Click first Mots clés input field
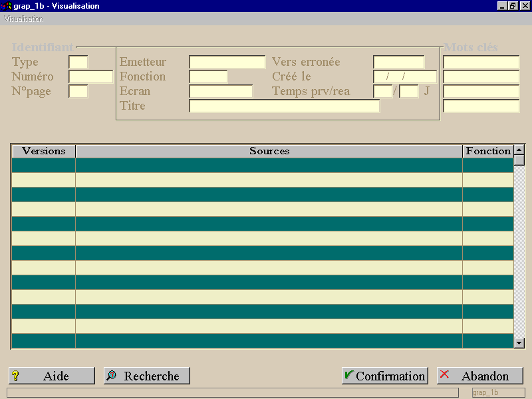The width and height of the screenshot is (532, 399). [481, 62]
